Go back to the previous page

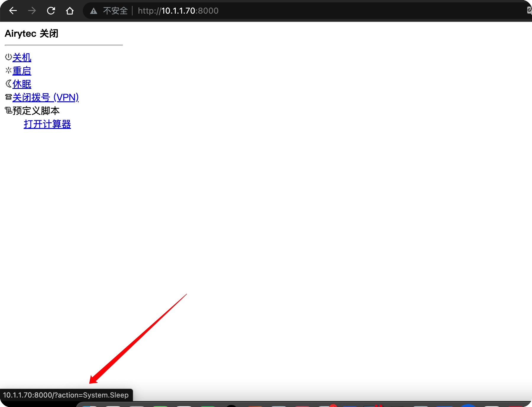13,11
